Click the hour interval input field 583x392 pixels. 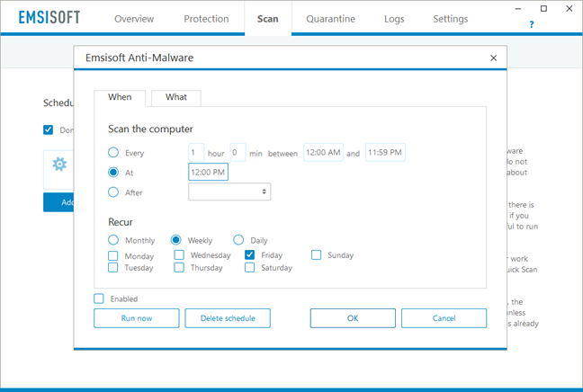pos(196,152)
